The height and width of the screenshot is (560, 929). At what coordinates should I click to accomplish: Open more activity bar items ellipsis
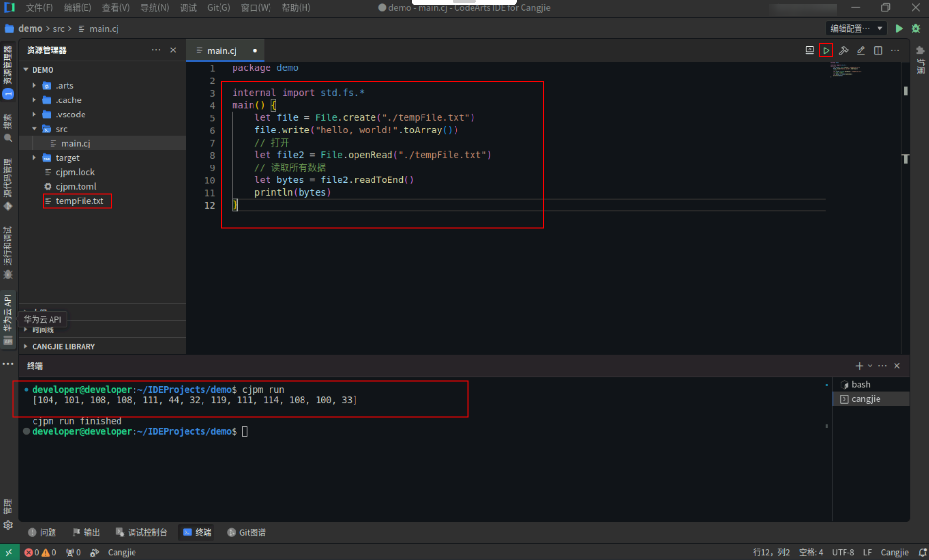pyautogui.click(x=8, y=364)
